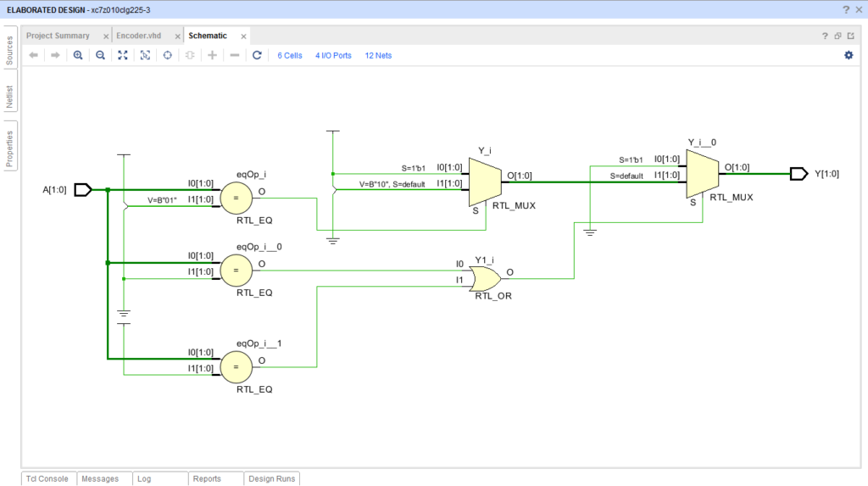Image resolution: width=868 pixels, height=486 pixels.
Task: Click the plus add toolbar icon
Action: point(212,55)
